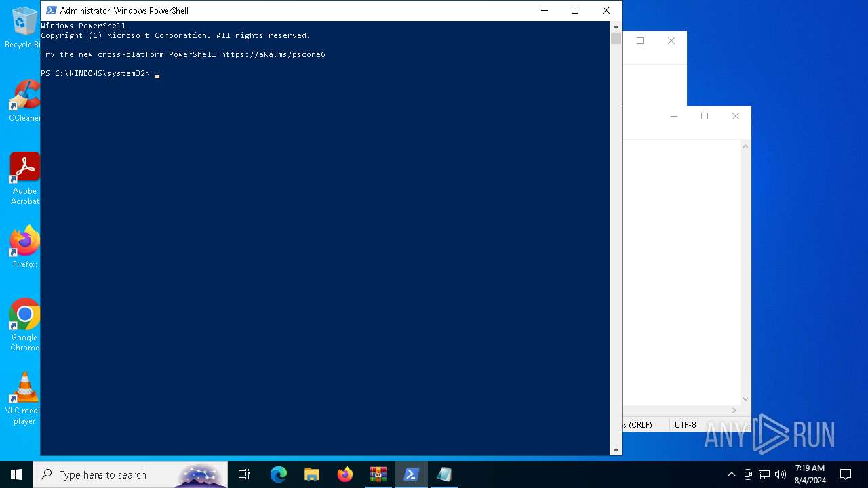
Task: Open the Windows Start menu
Action: point(16,474)
